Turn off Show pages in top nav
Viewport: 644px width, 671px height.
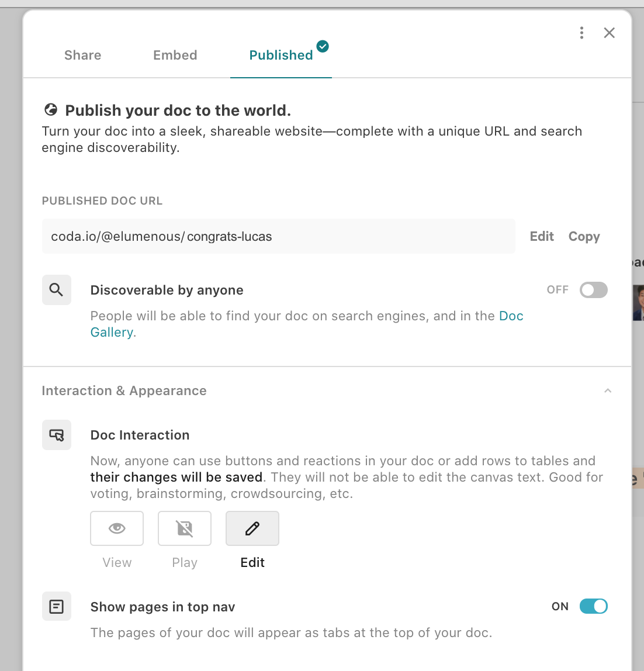(594, 606)
